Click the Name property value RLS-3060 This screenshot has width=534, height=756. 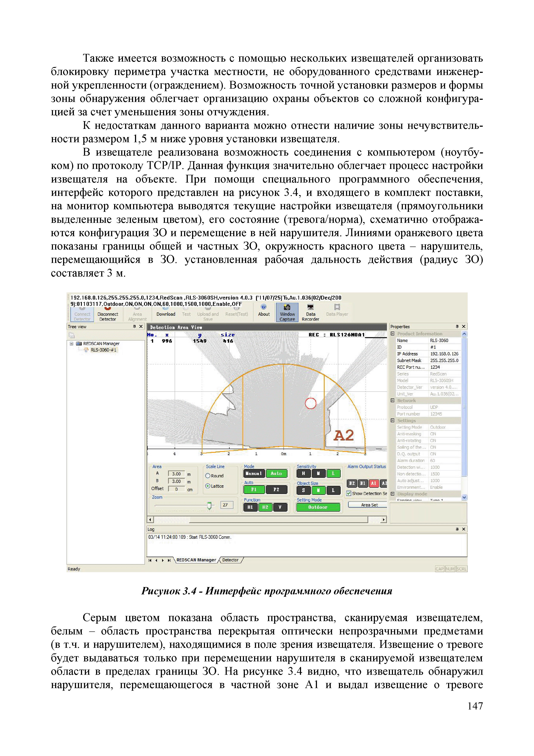pyautogui.click(x=439, y=341)
